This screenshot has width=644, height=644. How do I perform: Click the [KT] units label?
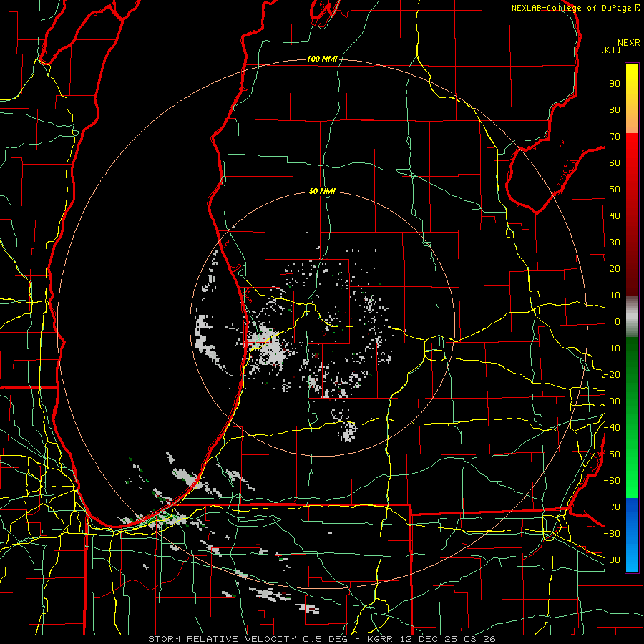point(611,49)
